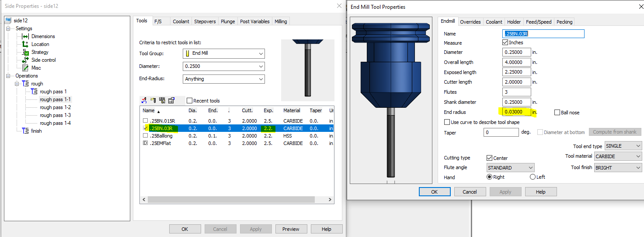Collapse the Operations tree node
644x237 pixels.
8,76
